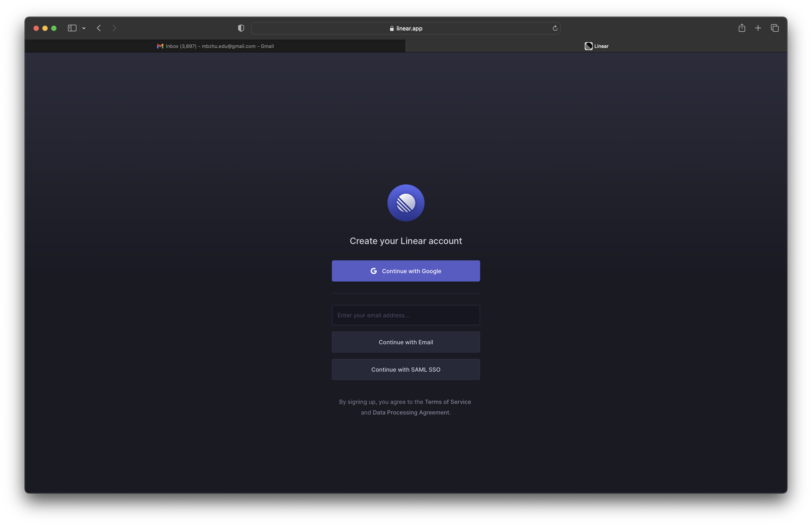Click the Google G icon
The image size is (812, 526).
pos(374,271)
